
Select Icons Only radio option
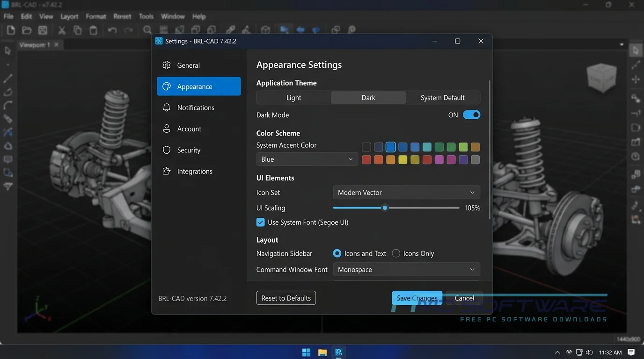(x=396, y=253)
